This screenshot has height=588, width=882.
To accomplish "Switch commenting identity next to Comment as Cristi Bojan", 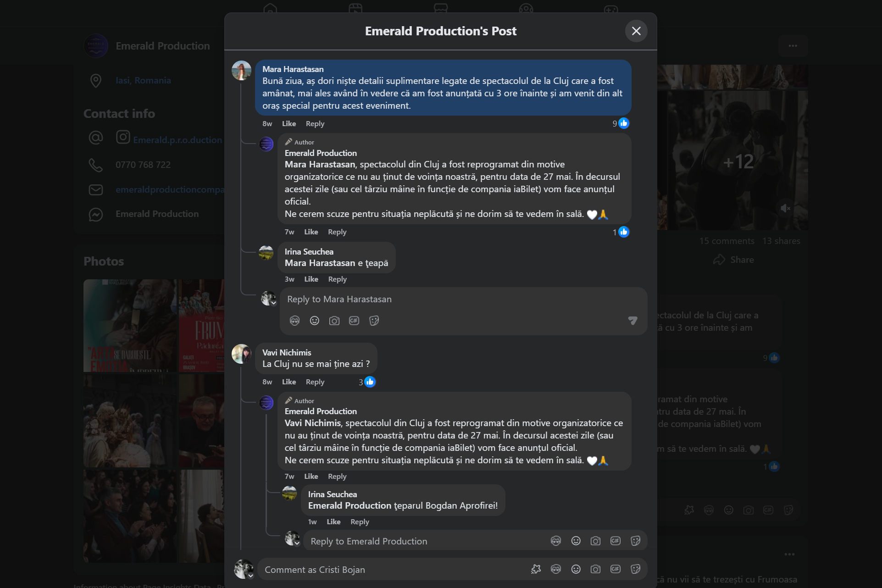I will (x=250, y=576).
